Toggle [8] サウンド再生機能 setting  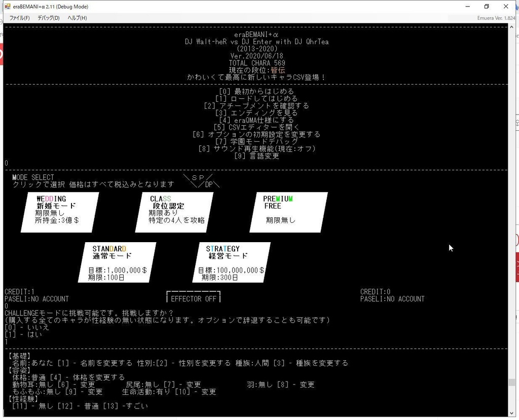click(256, 149)
